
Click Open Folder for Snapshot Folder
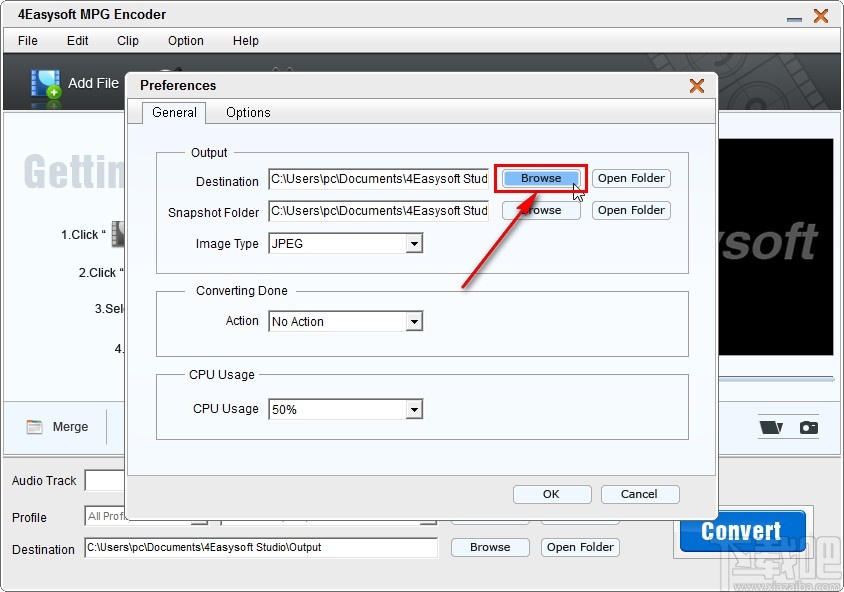click(x=631, y=210)
